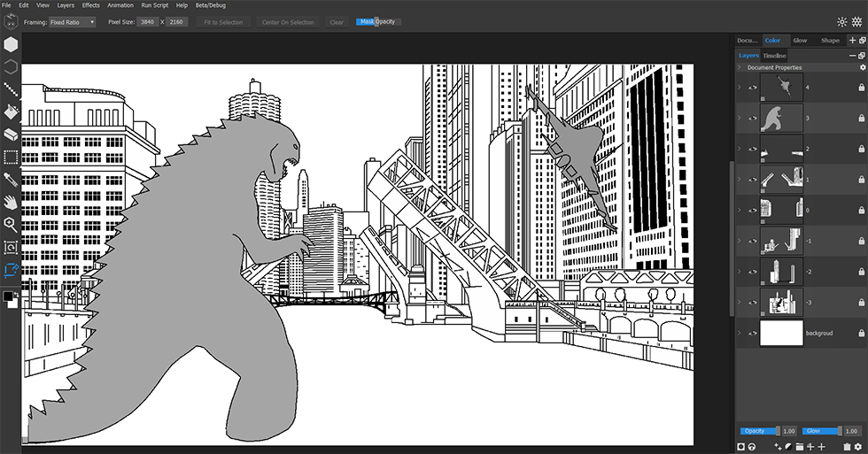
Task: Select the outline hexagon shape tool
Action: pos(11,67)
